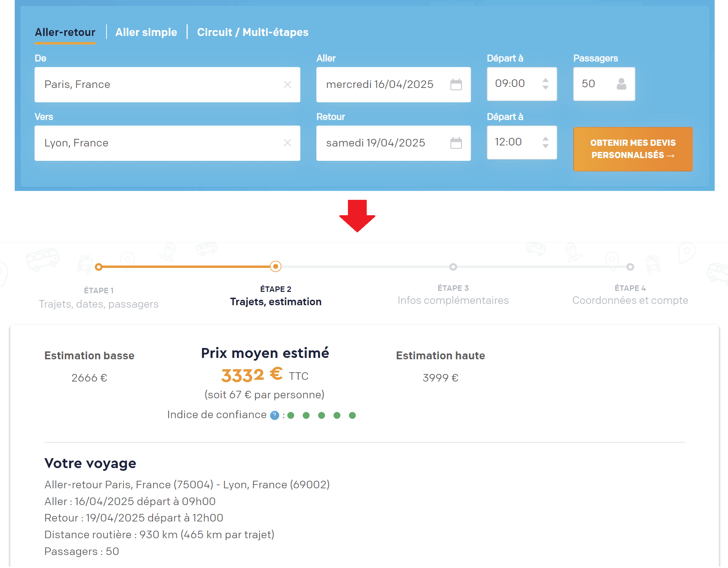
Task: Increase outbound departure time with up arrow
Action: pyautogui.click(x=545, y=80)
